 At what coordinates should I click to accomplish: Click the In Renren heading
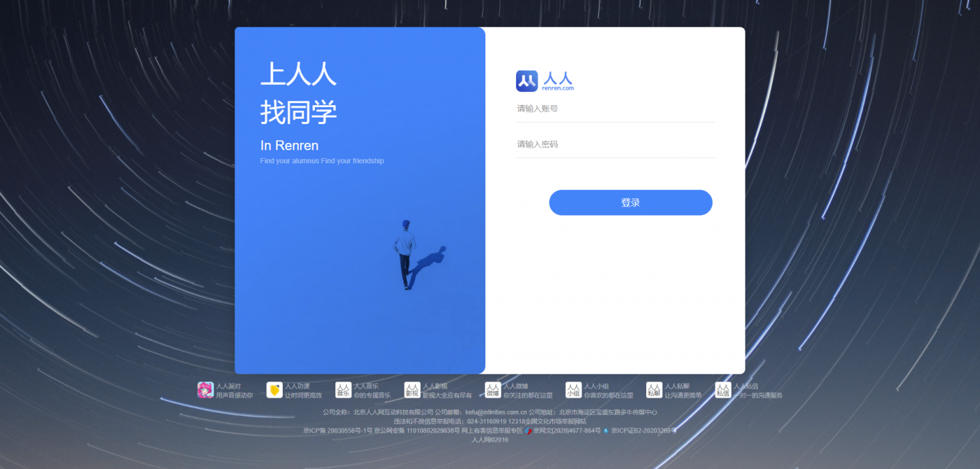pos(289,145)
